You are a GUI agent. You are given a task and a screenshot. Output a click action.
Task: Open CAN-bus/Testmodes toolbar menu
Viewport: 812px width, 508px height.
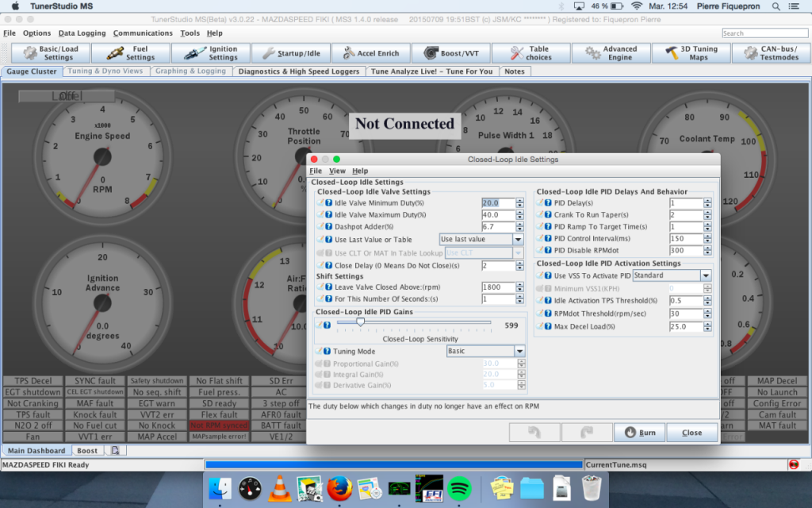point(772,53)
